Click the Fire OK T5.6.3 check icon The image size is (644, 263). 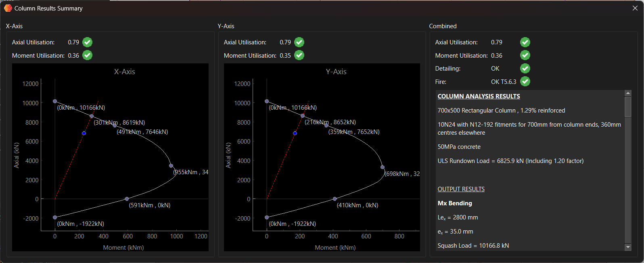pos(525,81)
